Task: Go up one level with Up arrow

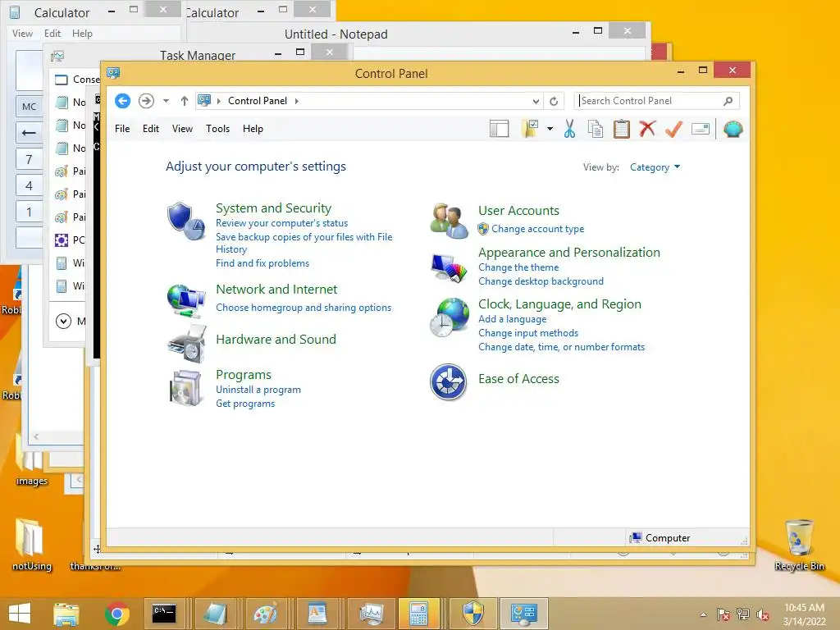Action: pos(185,101)
